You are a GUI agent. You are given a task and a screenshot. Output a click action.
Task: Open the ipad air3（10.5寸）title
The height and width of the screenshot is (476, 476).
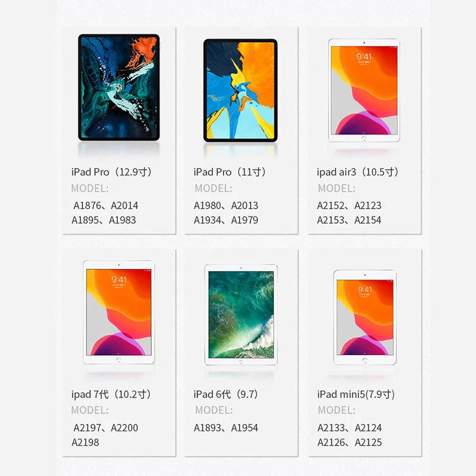pos(358,172)
